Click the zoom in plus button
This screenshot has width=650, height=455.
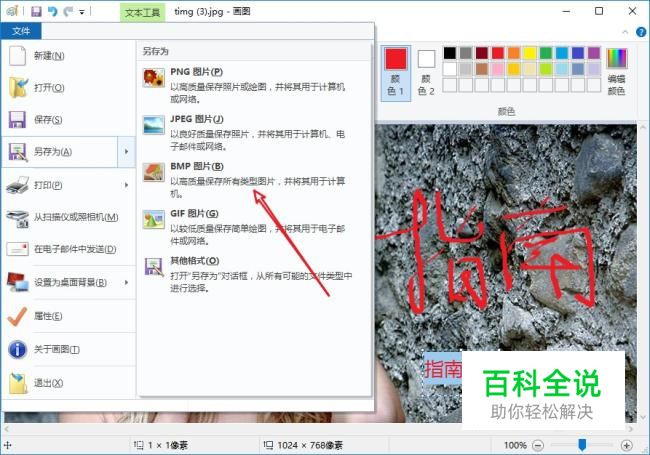coord(626,445)
